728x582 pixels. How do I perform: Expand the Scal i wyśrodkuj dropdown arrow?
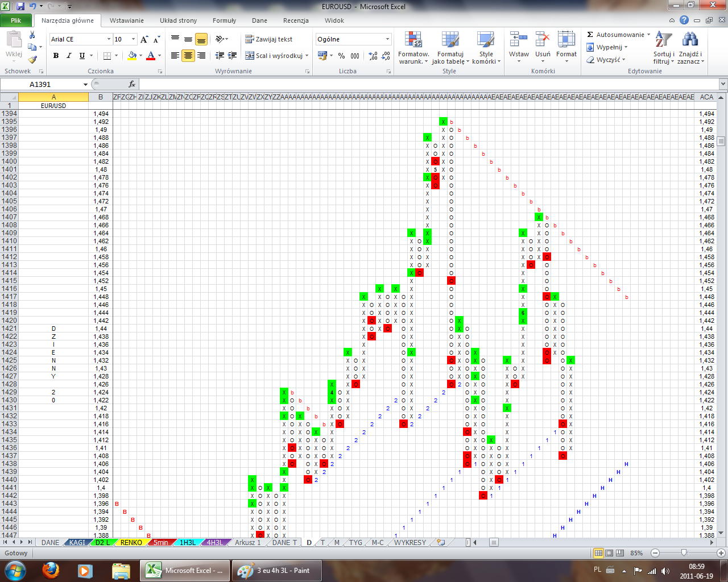(x=307, y=56)
